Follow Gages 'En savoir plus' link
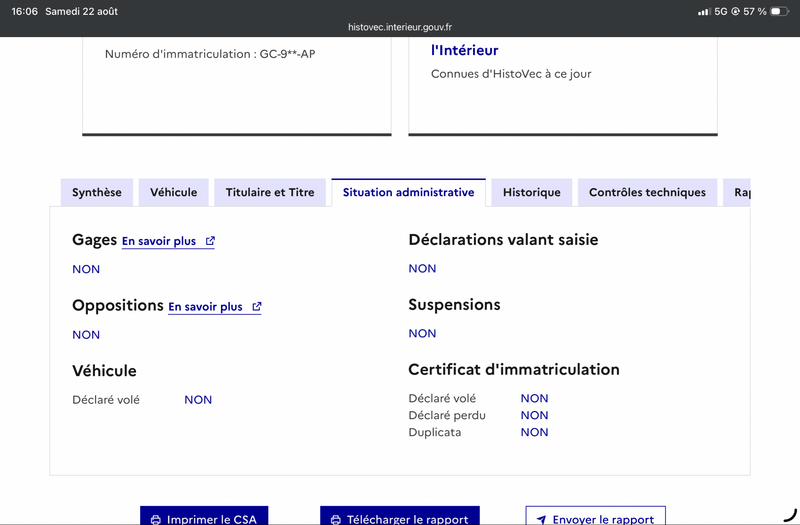The height and width of the screenshot is (525, 800). click(x=168, y=241)
